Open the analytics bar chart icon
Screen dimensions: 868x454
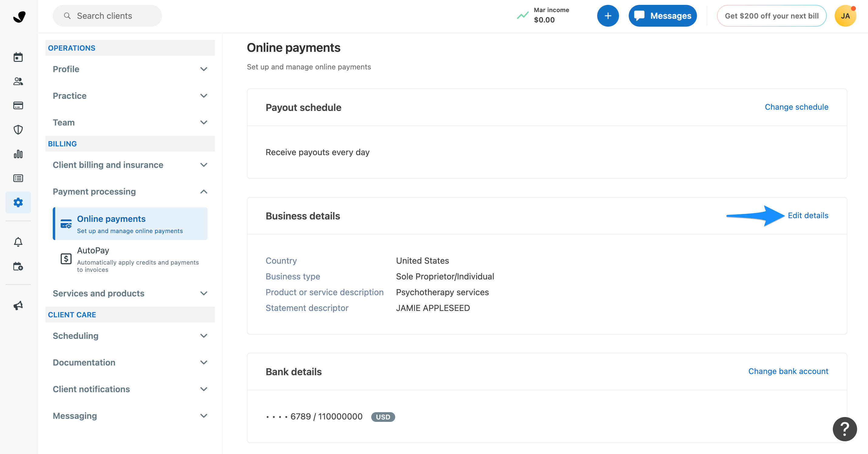(x=18, y=154)
